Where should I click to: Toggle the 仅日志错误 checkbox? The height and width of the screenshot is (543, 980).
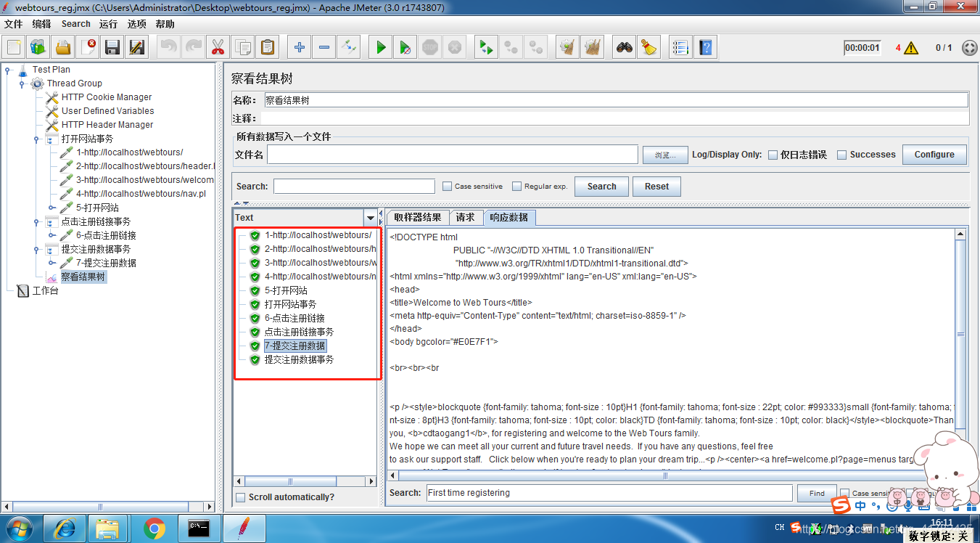click(x=773, y=155)
